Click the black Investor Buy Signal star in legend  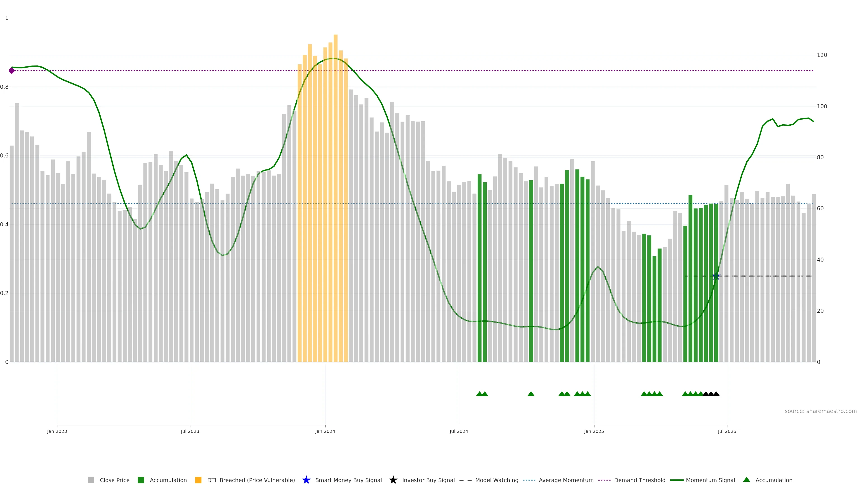[393, 480]
